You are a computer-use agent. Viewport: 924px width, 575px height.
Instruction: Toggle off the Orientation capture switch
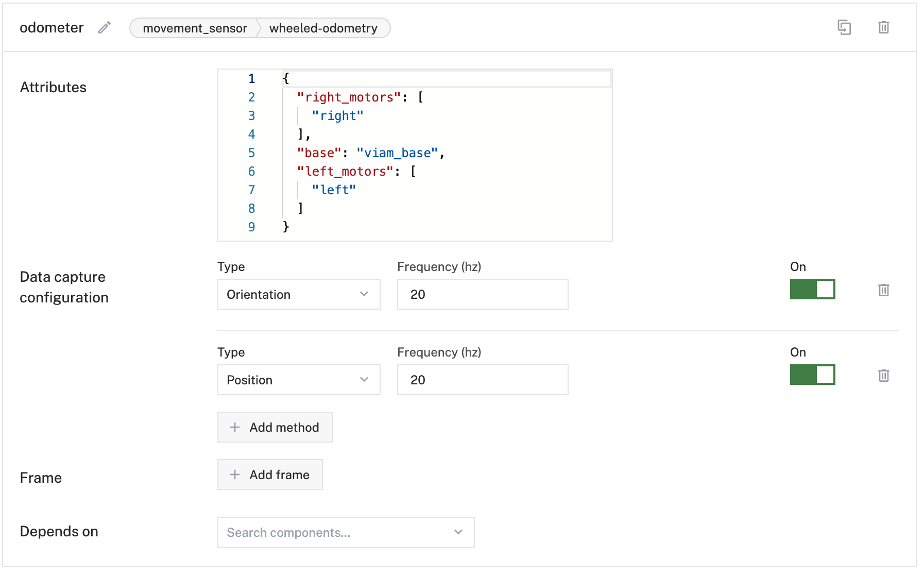[x=812, y=289]
